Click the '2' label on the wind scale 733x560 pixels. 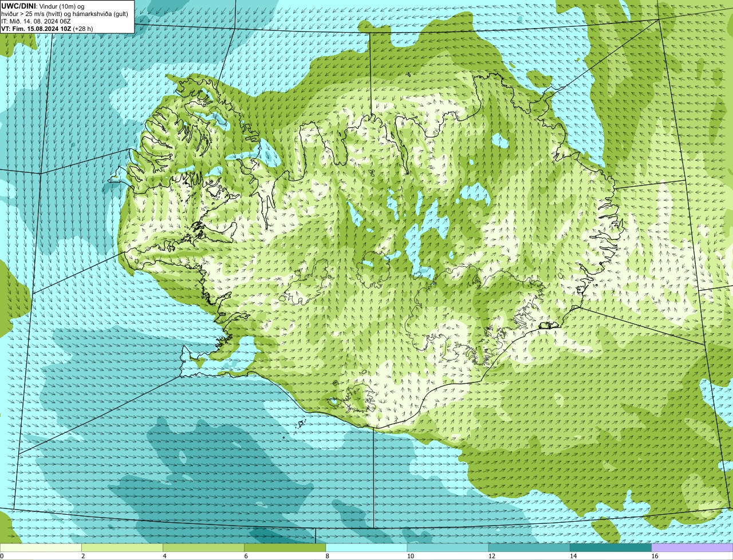[83, 556]
